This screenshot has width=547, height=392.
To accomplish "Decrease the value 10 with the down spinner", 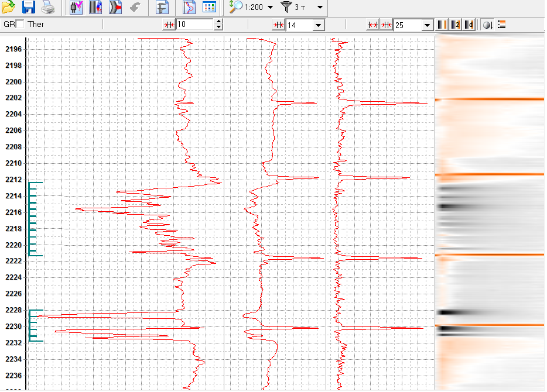I will pos(218,27).
